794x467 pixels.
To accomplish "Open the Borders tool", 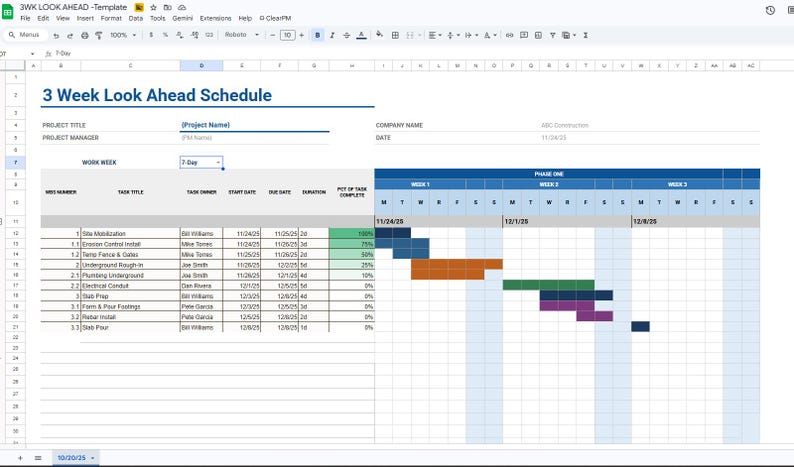I will coord(395,35).
